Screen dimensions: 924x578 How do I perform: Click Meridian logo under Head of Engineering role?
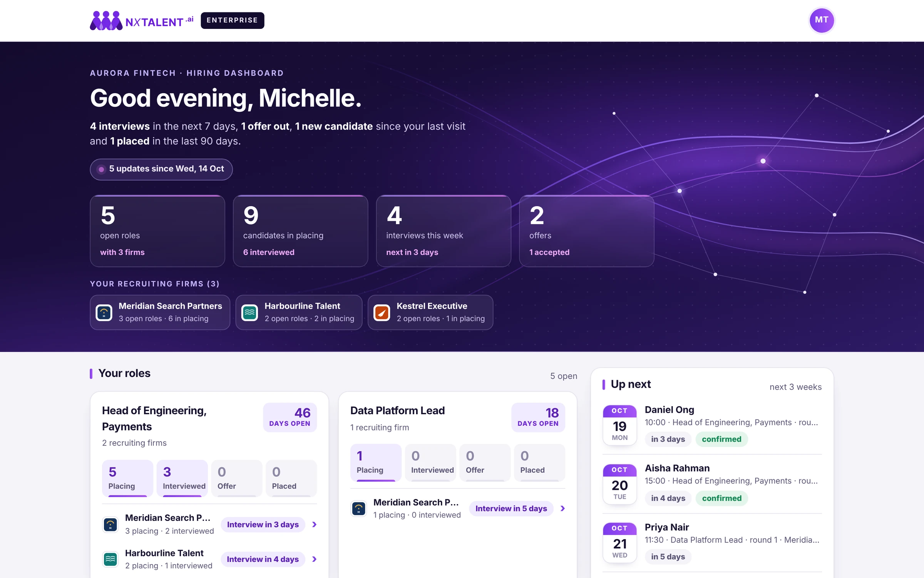[110, 524]
